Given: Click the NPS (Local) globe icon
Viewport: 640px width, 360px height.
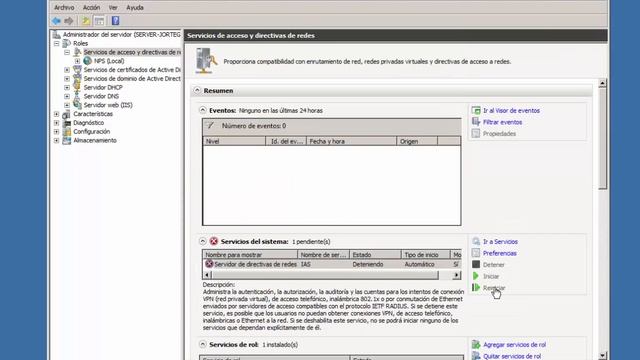Looking at the screenshot, I should [87, 61].
